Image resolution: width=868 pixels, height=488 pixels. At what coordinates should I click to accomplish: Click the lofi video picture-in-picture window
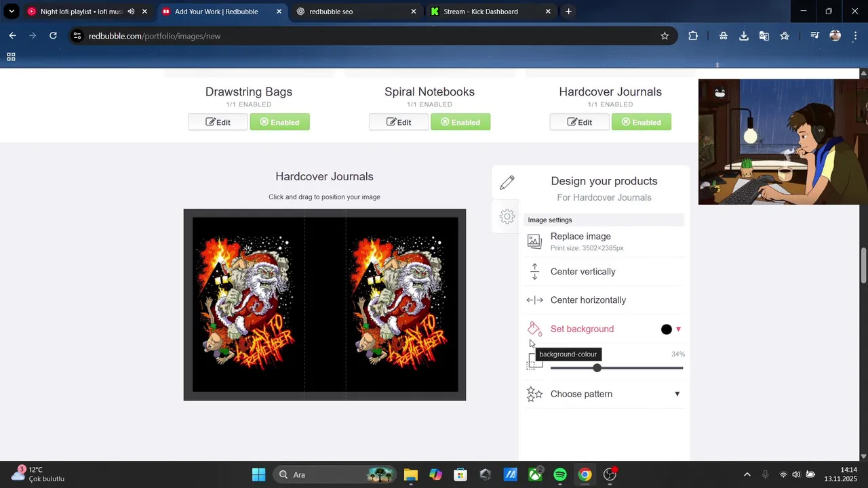coord(783,142)
